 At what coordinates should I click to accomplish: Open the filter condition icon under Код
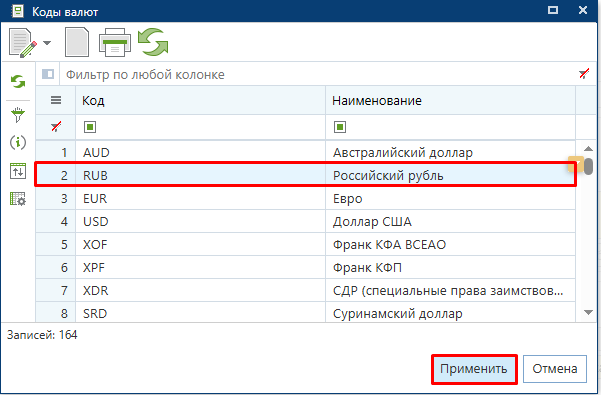point(90,127)
